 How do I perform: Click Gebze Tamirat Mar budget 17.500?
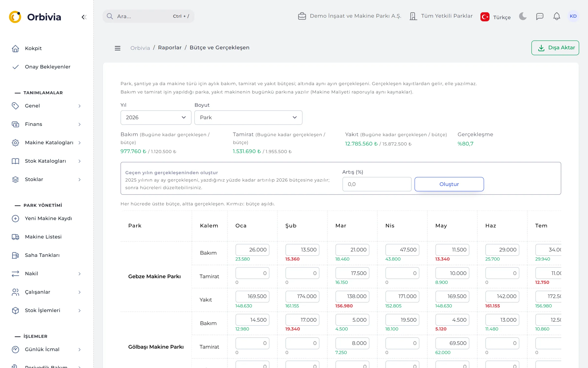(x=352, y=273)
